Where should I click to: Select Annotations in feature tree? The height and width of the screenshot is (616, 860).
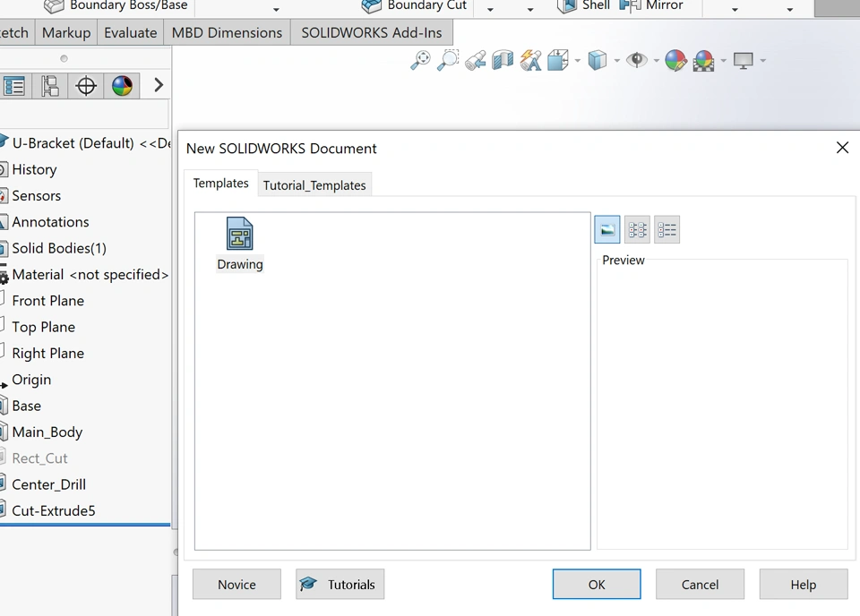click(x=45, y=222)
